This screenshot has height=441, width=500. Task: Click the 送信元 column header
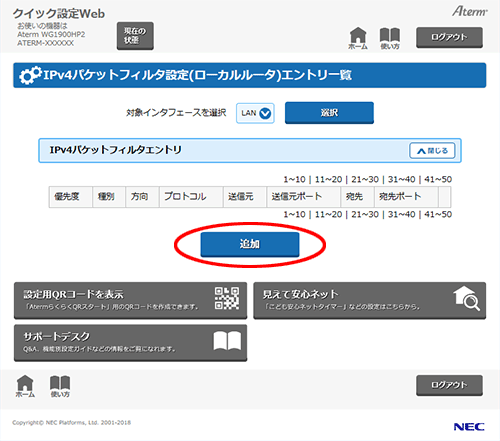click(x=245, y=197)
